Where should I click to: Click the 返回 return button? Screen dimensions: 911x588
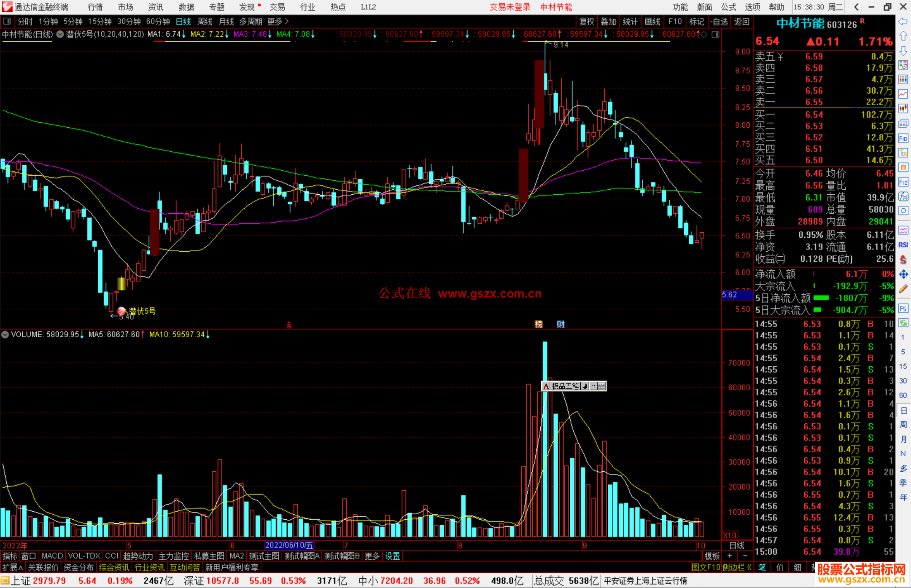pos(741,21)
